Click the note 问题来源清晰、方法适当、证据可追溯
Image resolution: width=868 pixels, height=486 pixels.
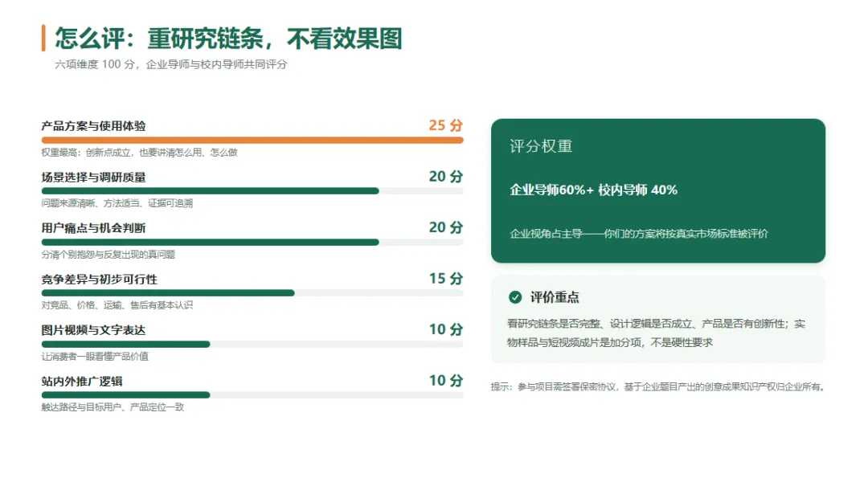pos(117,203)
